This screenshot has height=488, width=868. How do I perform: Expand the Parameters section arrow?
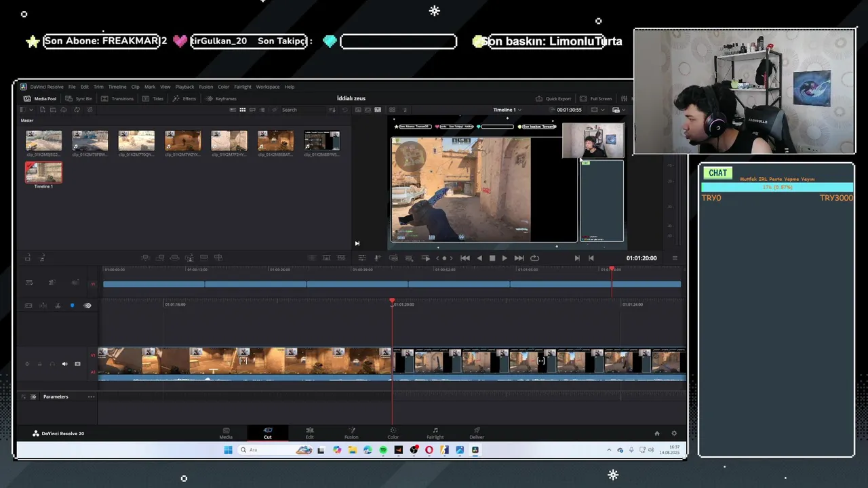(x=24, y=396)
